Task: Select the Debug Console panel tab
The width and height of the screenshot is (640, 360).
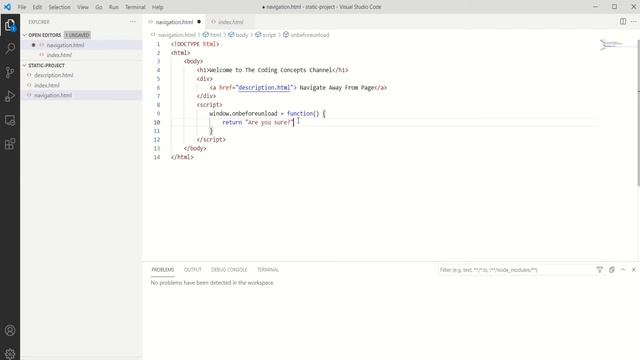Action: point(229,270)
